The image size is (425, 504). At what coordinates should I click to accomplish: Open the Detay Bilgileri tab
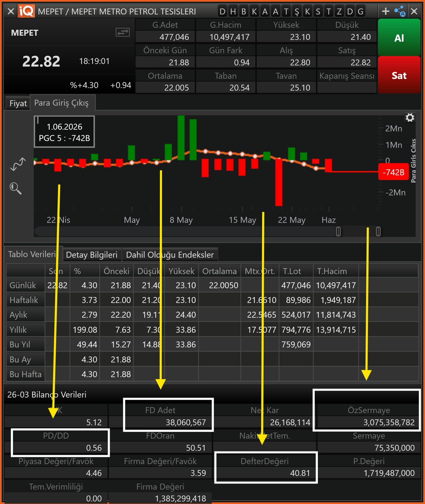click(92, 255)
